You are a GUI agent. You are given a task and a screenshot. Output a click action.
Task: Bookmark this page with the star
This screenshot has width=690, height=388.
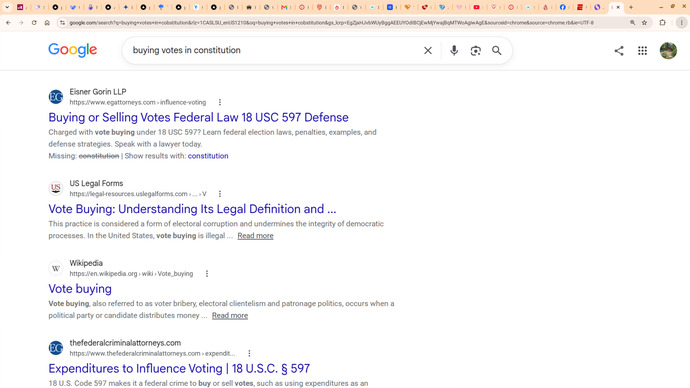click(x=644, y=22)
